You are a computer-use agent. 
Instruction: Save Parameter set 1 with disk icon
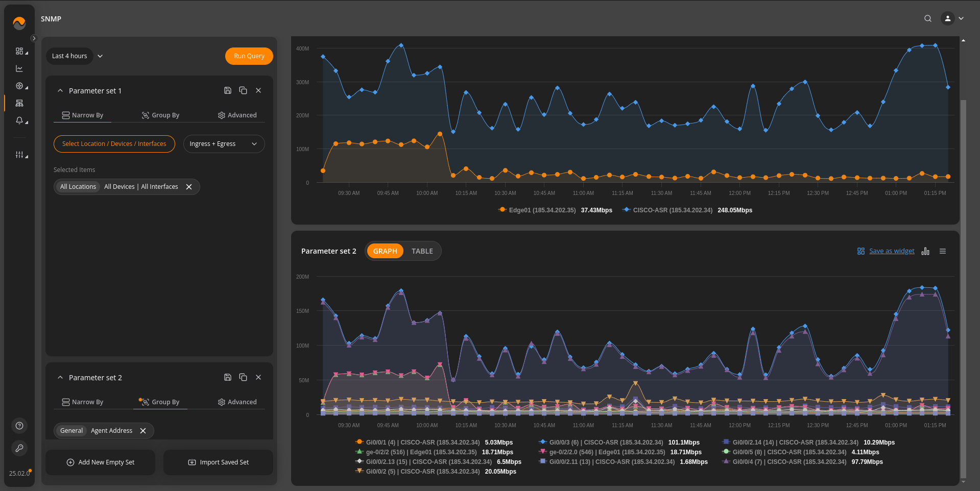click(228, 90)
